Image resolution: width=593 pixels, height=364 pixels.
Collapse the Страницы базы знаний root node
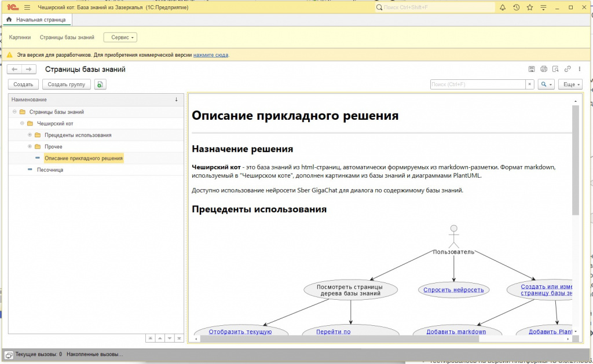tap(14, 112)
